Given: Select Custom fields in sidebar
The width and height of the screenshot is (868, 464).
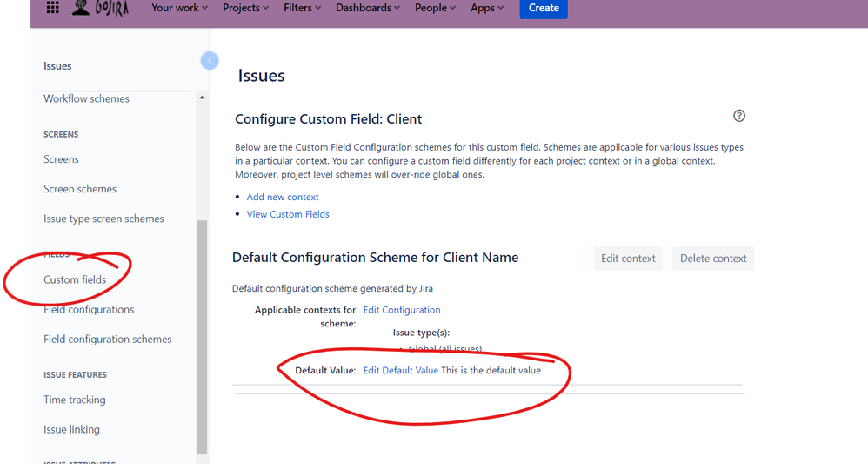Looking at the screenshot, I should pyautogui.click(x=75, y=279).
